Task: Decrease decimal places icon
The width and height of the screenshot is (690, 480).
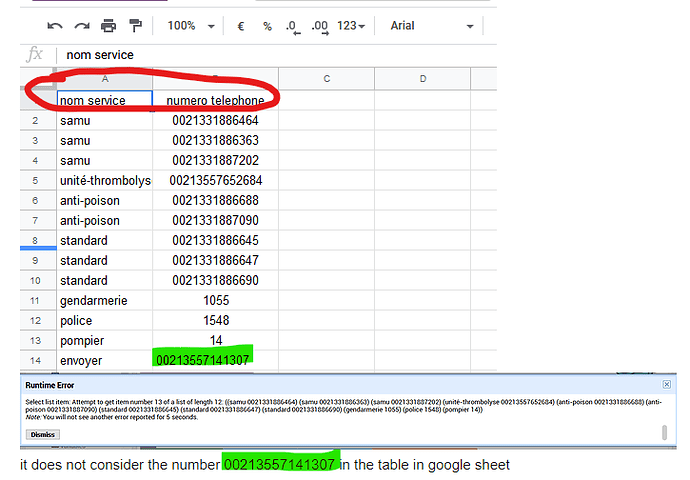Action: (292, 27)
